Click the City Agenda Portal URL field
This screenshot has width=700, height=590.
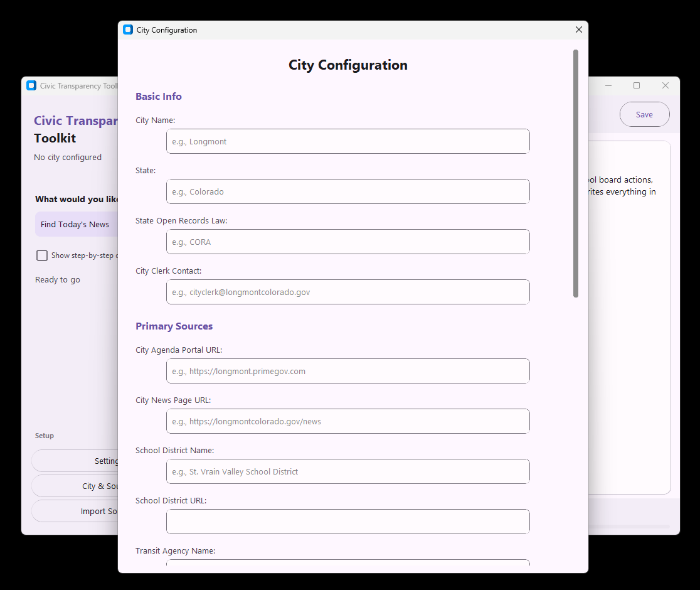[348, 371]
